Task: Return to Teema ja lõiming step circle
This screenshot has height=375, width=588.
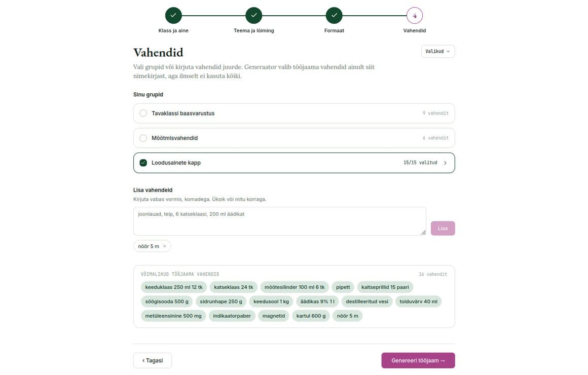Action: [x=254, y=15]
